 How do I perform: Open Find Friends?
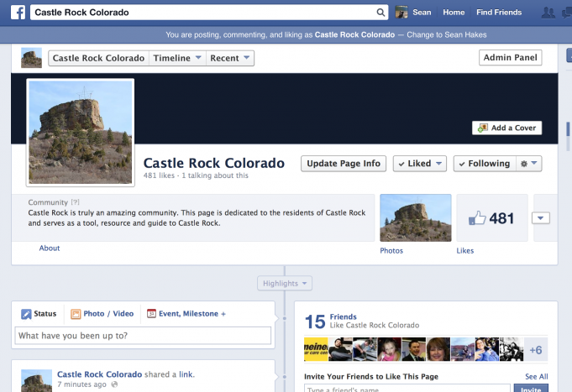[499, 13]
